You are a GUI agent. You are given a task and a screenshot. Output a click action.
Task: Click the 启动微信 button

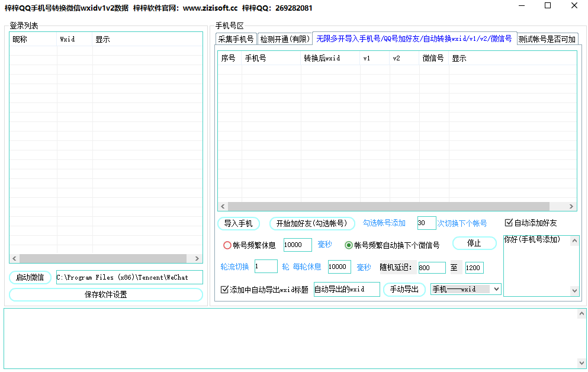(30, 277)
